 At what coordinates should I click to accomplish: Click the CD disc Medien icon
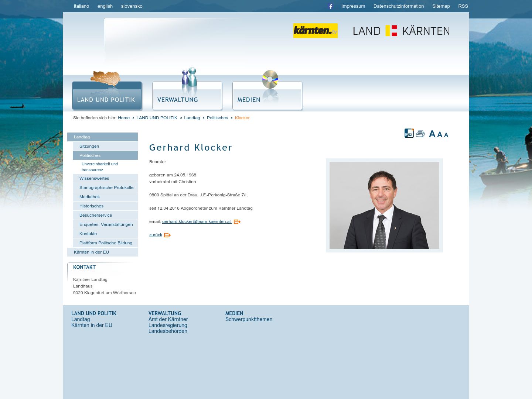pos(270,79)
